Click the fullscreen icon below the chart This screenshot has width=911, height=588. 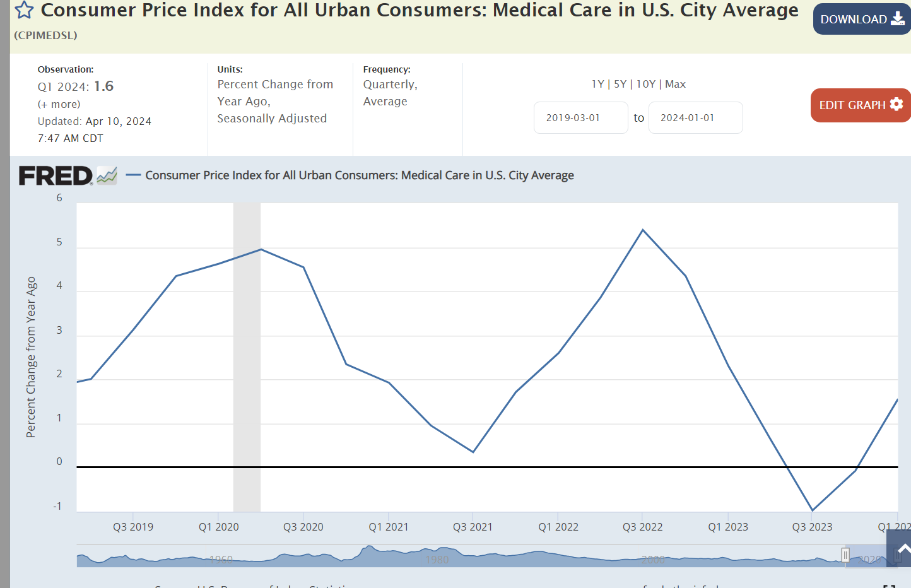pyautogui.click(x=890, y=586)
